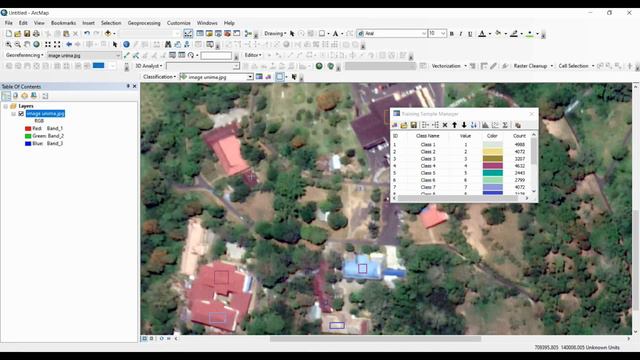The width and height of the screenshot is (640, 360).
Task: Click the Add Data button
Action: click(108, 33)
